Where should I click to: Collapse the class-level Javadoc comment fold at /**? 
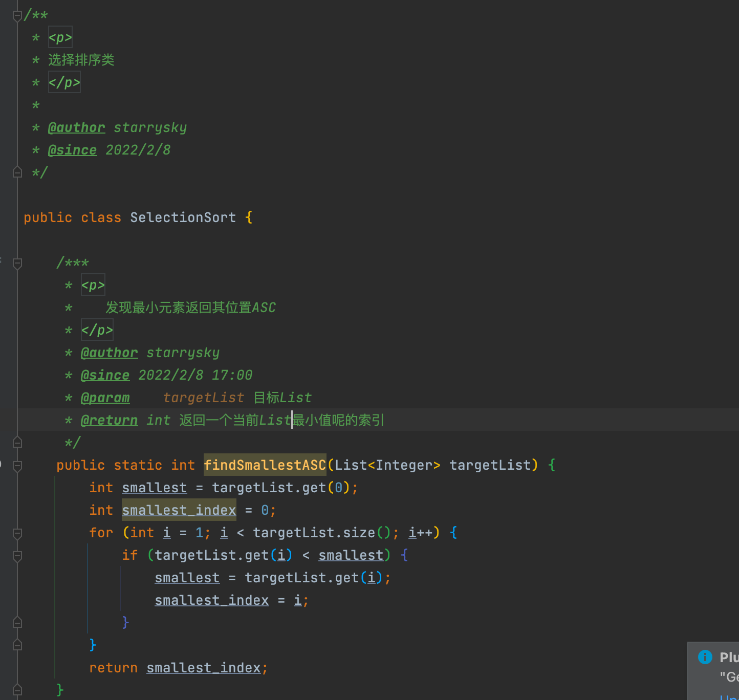pyautogui.click(x=17, y=15)
